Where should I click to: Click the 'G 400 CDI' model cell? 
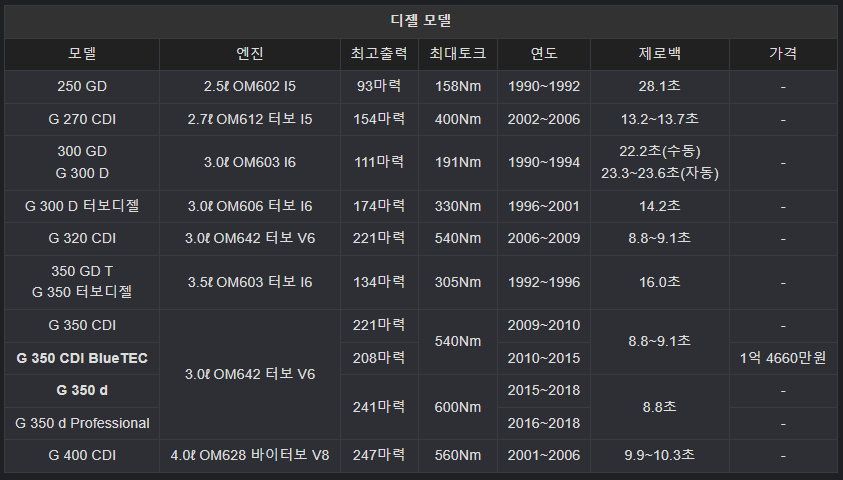(x=82, y=456)
